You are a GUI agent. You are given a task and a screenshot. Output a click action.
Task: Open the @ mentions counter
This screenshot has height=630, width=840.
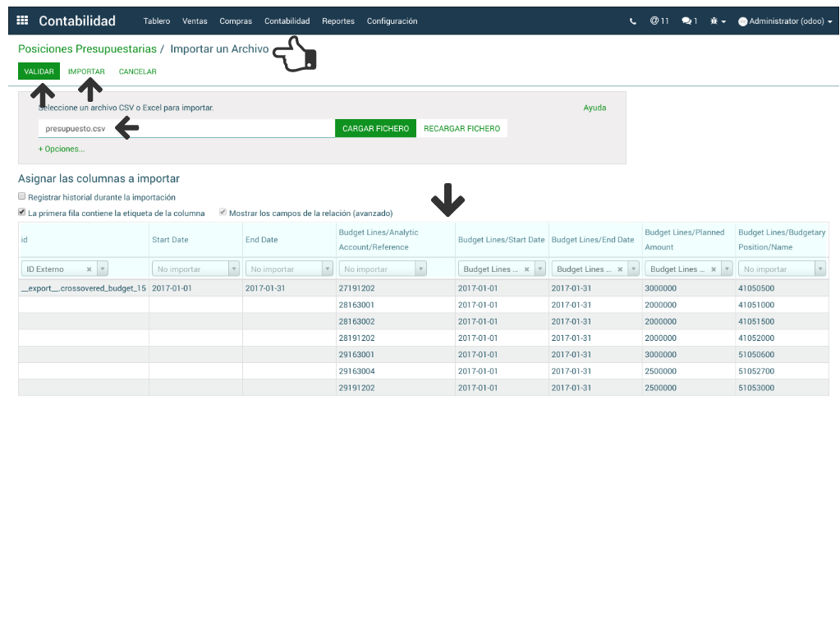click(x=659, y=21)
